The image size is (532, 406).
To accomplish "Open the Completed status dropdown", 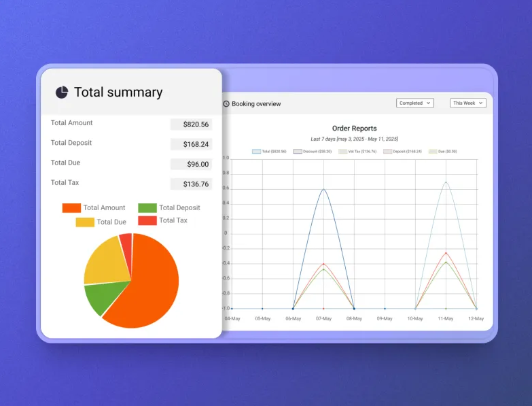I will click(x=414, y=103).
